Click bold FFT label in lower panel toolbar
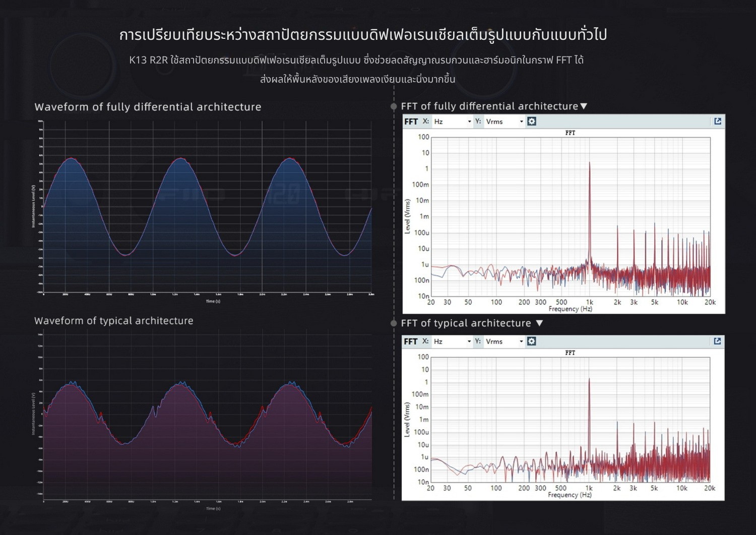756x535 pixels. [410, 342]
